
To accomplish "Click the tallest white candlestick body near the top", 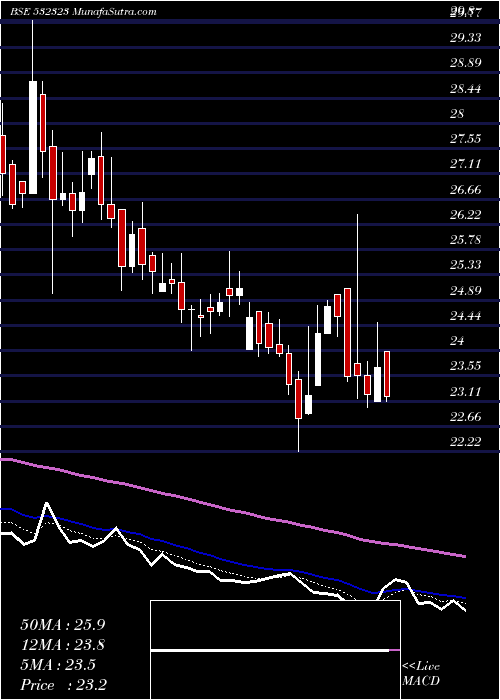I will [x=33, y=138].
